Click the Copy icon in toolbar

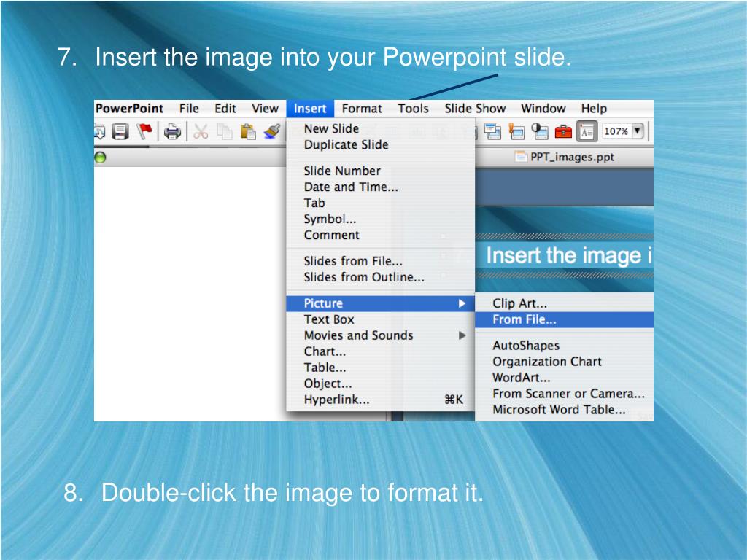tap(225, 131)
